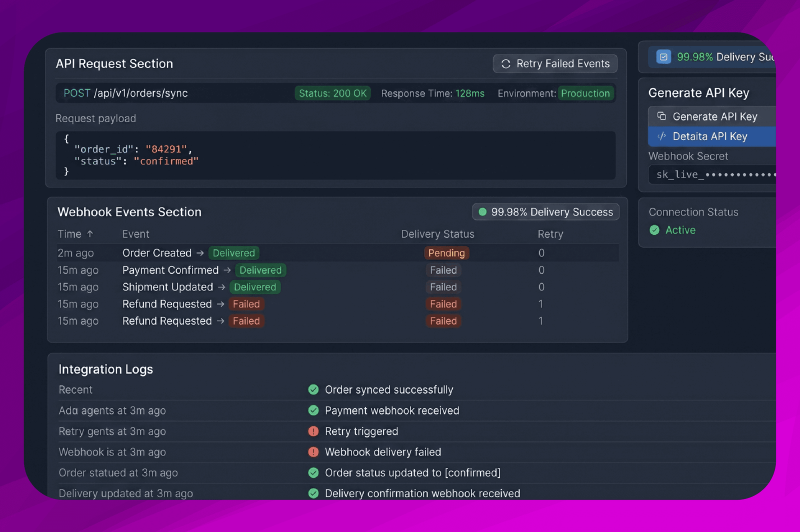Screen dimensions: 800x532
Task: Sort events by the Time column arrow
Action: 90,233
